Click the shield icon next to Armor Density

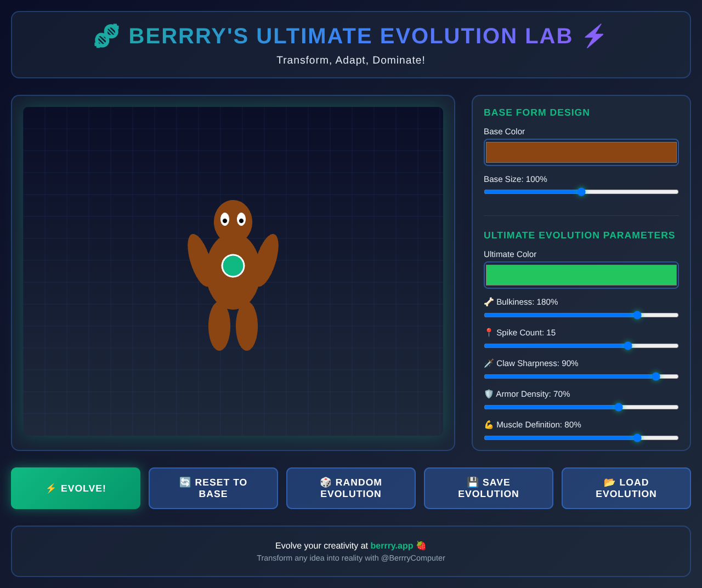point(489,393)
